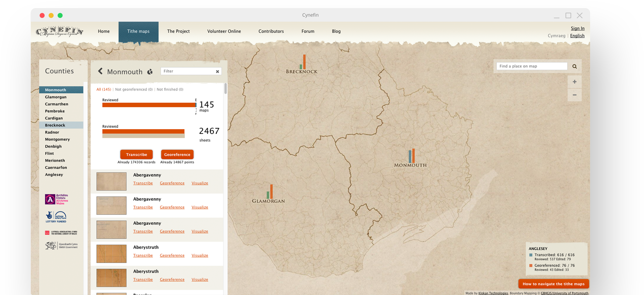Image resolution: width=644 pixels, height=295 pixels.
Task: Open the Tithe maps tab
Action: (x=138, y=31)
